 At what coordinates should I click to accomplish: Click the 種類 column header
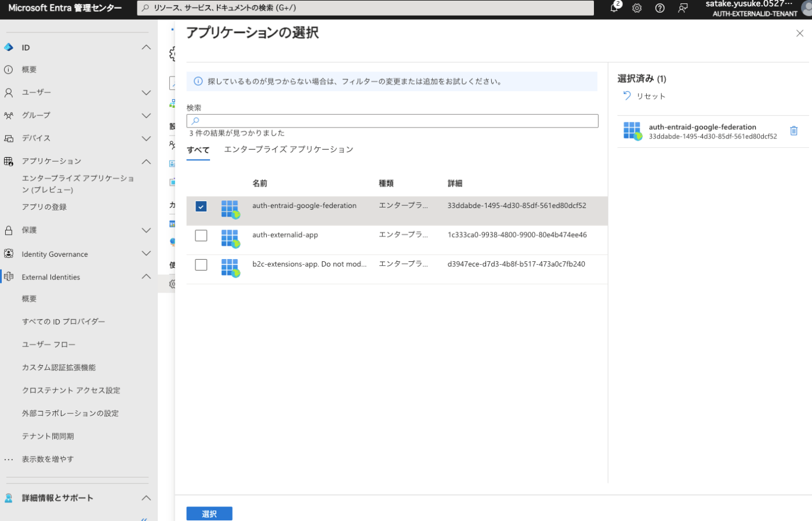pos(386,183)
